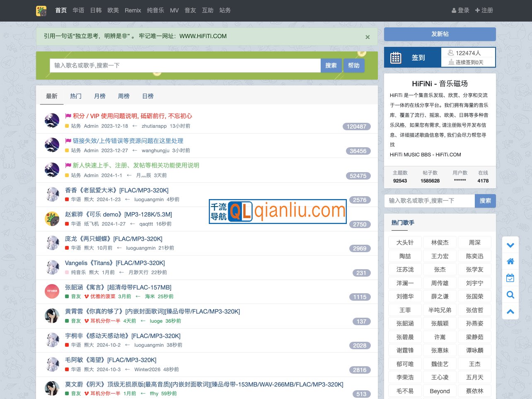Click the HiFiNi site logo icon
Viewport: 532px width, 399px height.
[x=41, y=11]
